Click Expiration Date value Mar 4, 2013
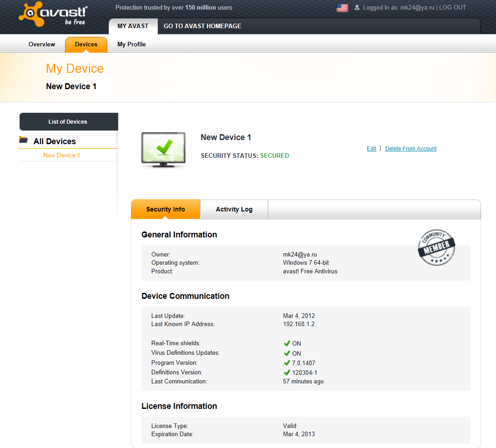This screenshot has width=496, height=448. (x=299, y=434)
